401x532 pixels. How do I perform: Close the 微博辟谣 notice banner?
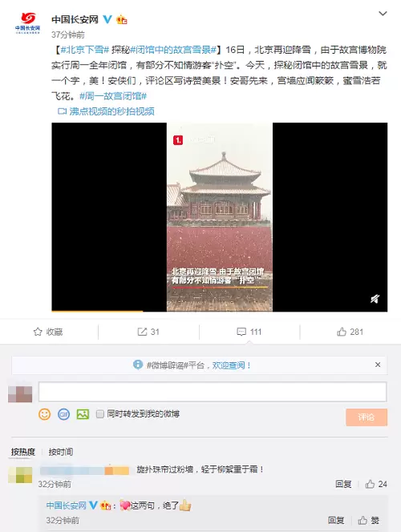pos(378,365)
